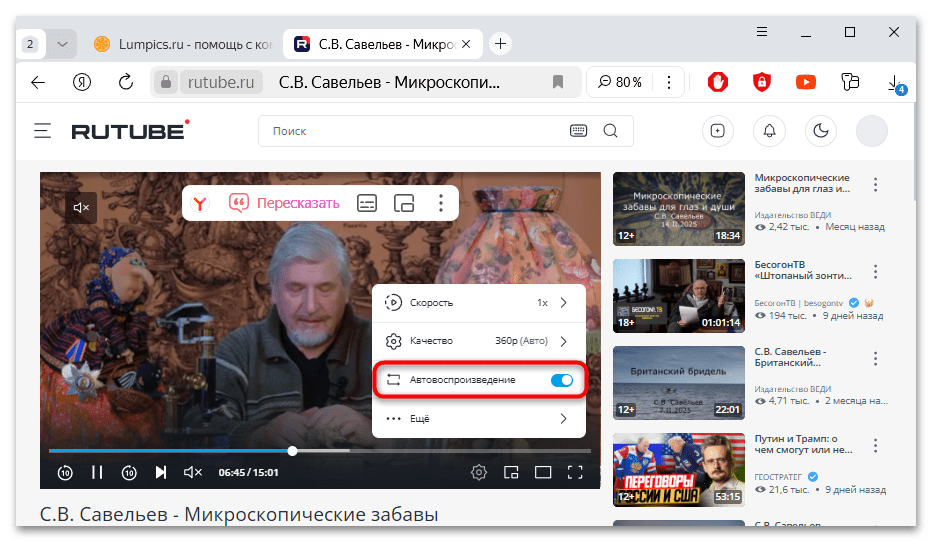Pause the video with the pause button
The image size is (932, 542).
point(97,472)
